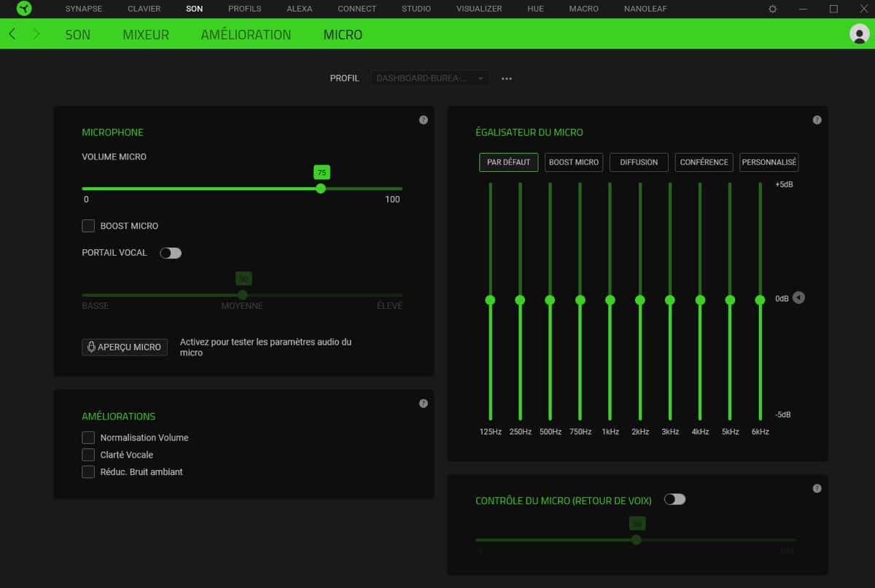Click the 250Hz equalizer slider handle
875x588 pixels.
(x=520, y=299)
